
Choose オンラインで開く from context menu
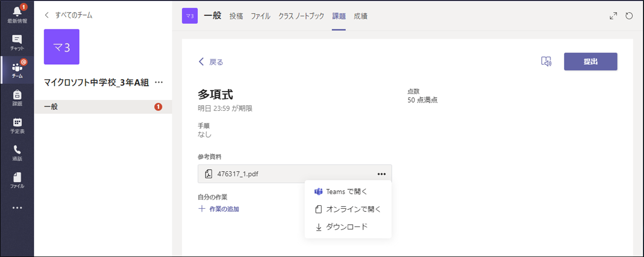point(348,209)
